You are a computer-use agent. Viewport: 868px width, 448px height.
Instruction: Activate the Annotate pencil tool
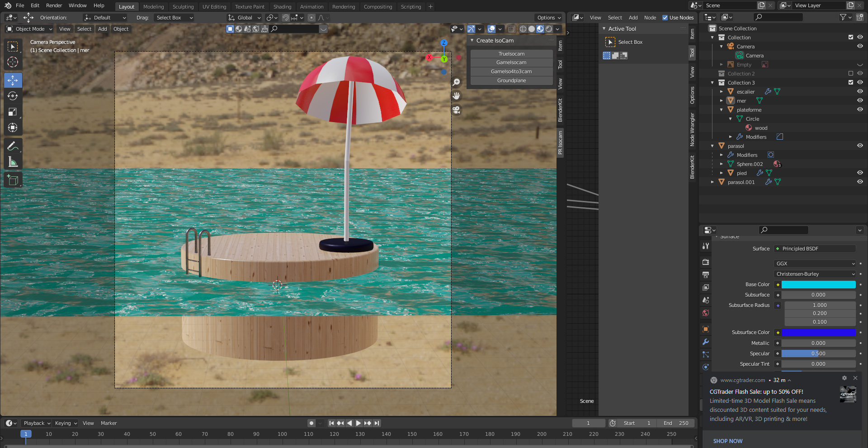[13, 146]
